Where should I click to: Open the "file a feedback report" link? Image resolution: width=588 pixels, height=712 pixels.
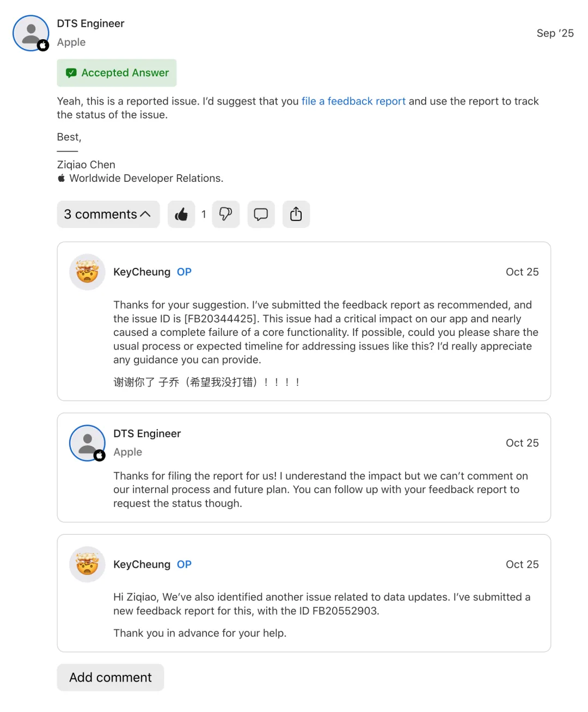click(x=353, y=101)
